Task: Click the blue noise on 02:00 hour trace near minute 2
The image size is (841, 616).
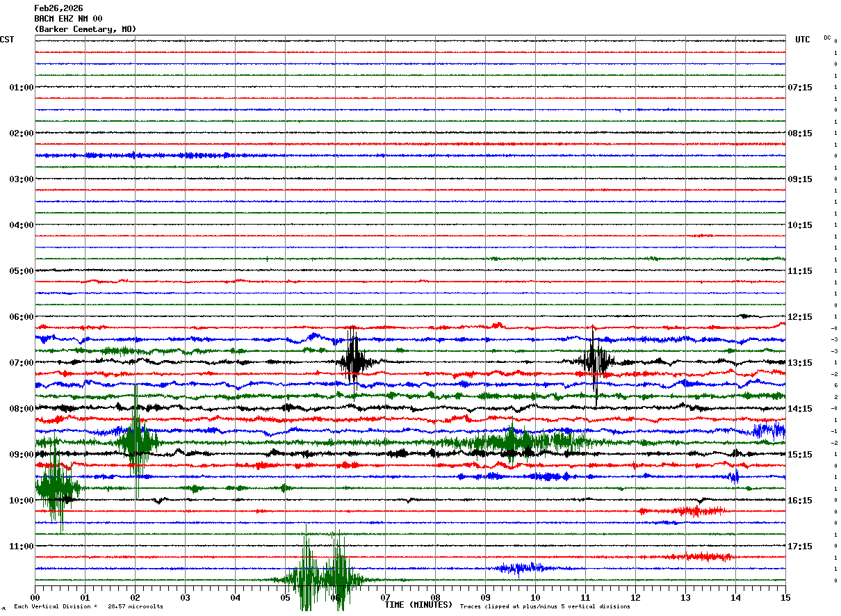Action: [136, 155]
